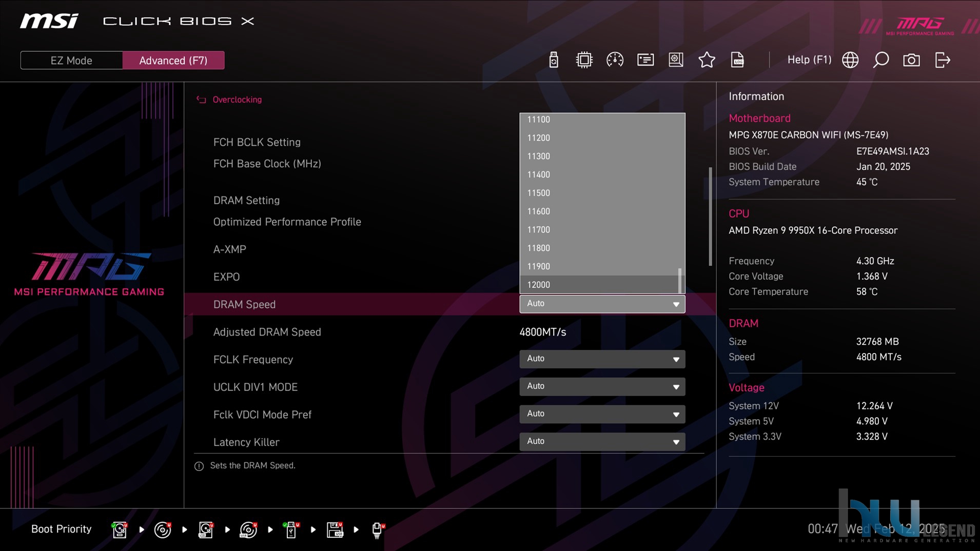The height and width of the screenshot is (551, 980).
Task: Select the network cable boot device
Action: tap(378, 530)
